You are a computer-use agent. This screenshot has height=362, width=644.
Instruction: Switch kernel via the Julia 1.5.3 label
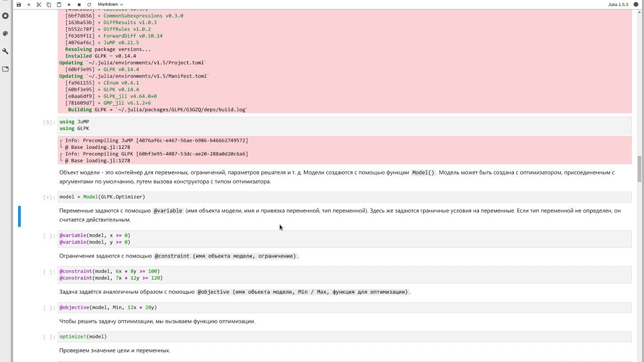(618, 5)
